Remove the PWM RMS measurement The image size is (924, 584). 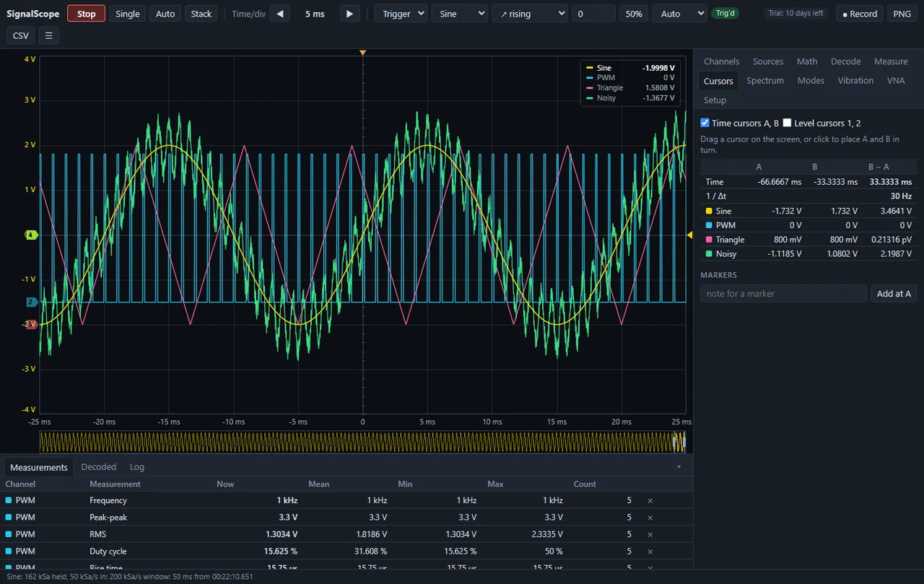650,534
